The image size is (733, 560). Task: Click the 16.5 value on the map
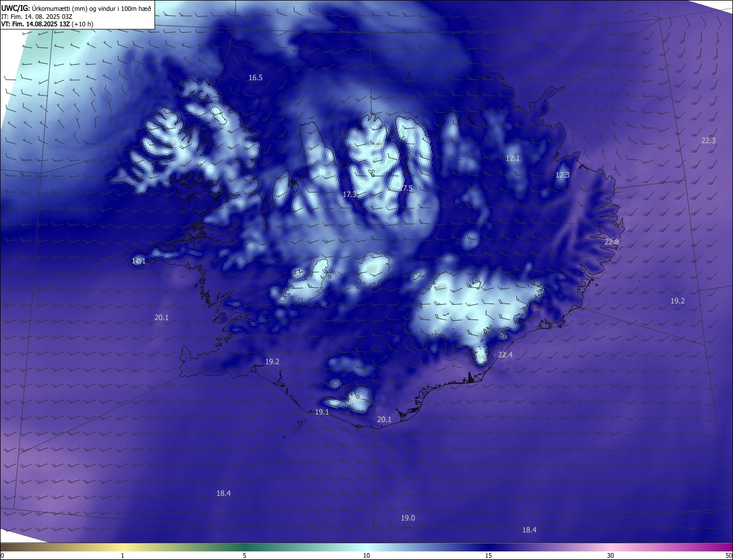click(255, 78)
